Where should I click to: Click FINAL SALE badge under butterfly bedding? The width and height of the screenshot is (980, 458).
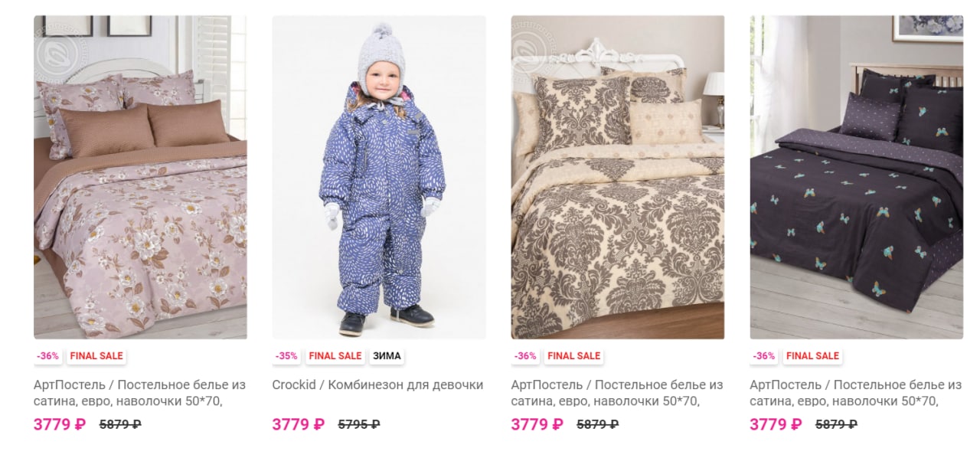coord(813,356)
